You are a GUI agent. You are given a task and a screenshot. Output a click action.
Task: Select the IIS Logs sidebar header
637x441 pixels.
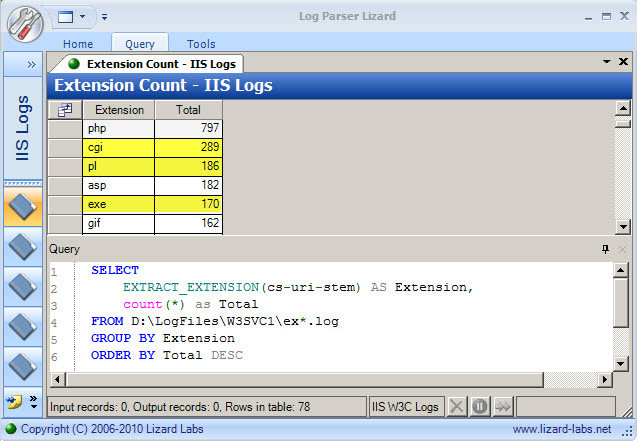(23, 128)
